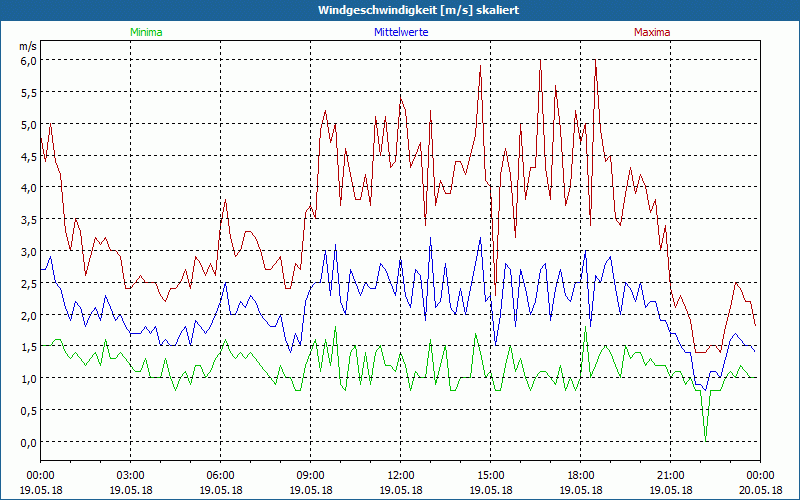Click the 09:00 time axis label
This screenshot has height=500, width=800.
310,475
